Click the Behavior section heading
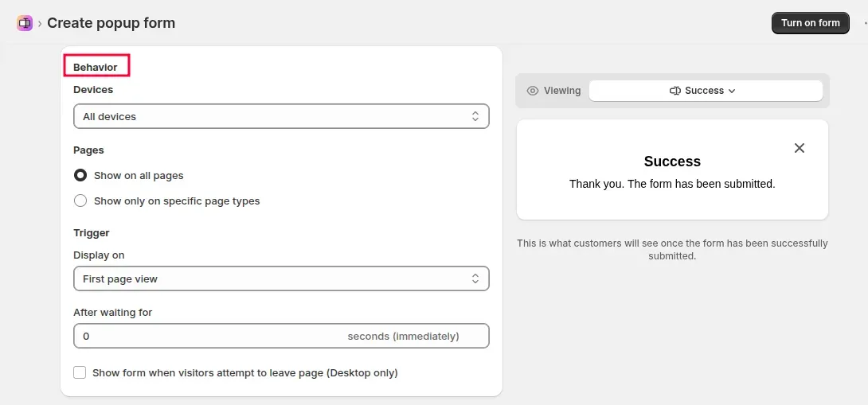868x405 pixels. pos(96,68)
